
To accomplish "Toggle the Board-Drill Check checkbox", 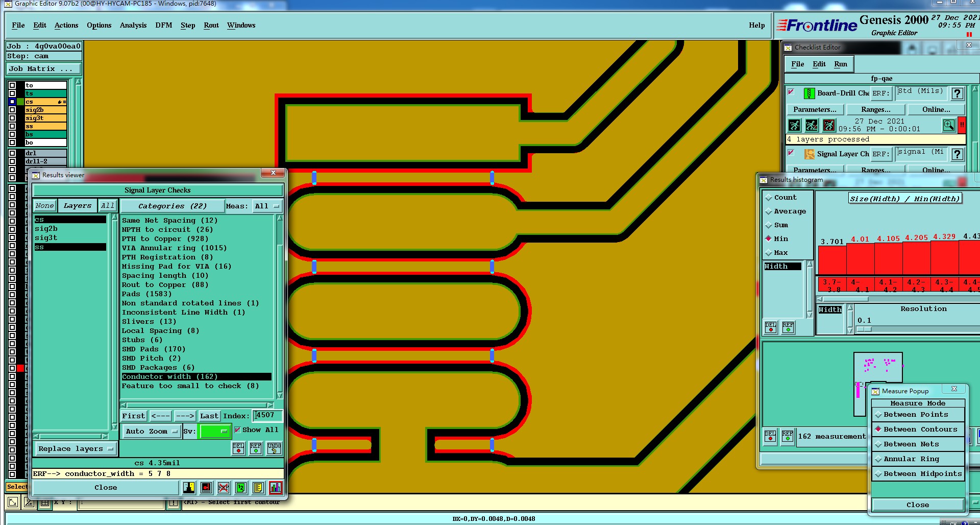I will point(791,92).
